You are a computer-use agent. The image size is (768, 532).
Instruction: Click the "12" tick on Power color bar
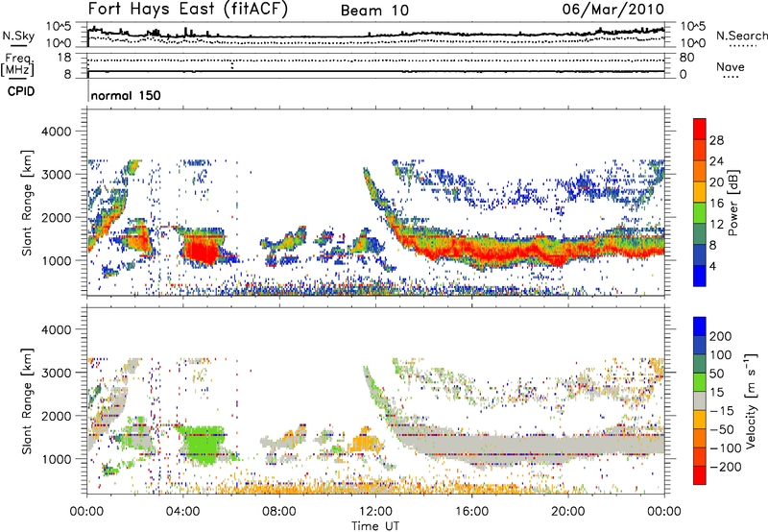click(x=716, y=225)
